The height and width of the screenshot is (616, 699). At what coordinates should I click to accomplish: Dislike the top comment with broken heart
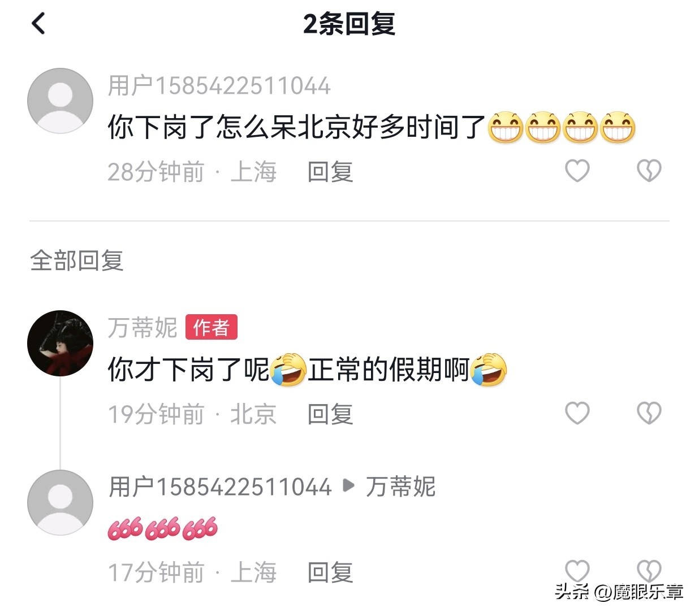pos(649,171)
